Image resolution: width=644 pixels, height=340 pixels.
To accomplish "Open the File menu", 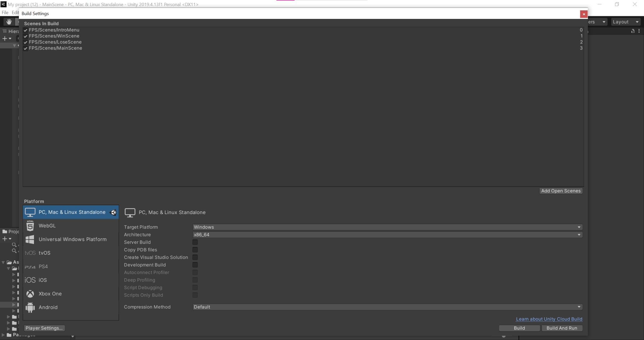I will coord(5,13).
